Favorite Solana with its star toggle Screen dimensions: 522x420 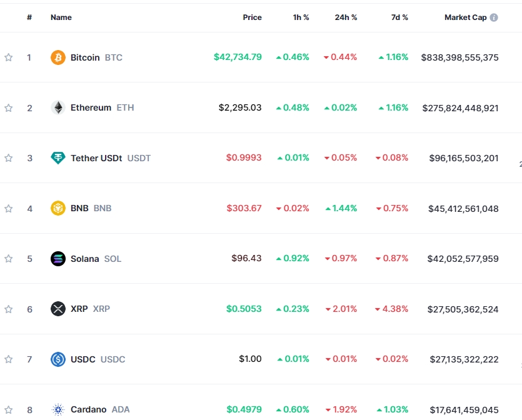(x=9, y=259)
